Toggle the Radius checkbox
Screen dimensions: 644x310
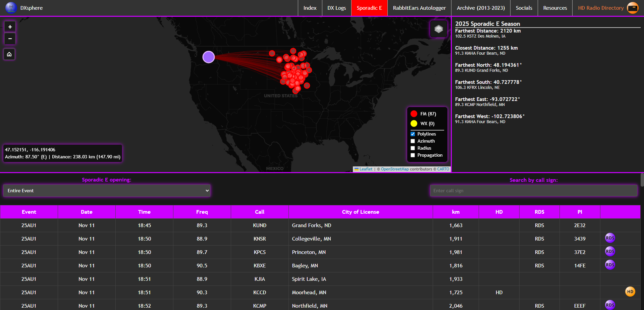[x=413, y=148]
